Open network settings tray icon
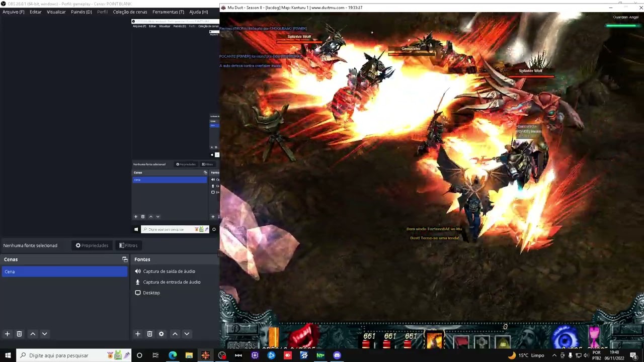 (x=578, y=355)
